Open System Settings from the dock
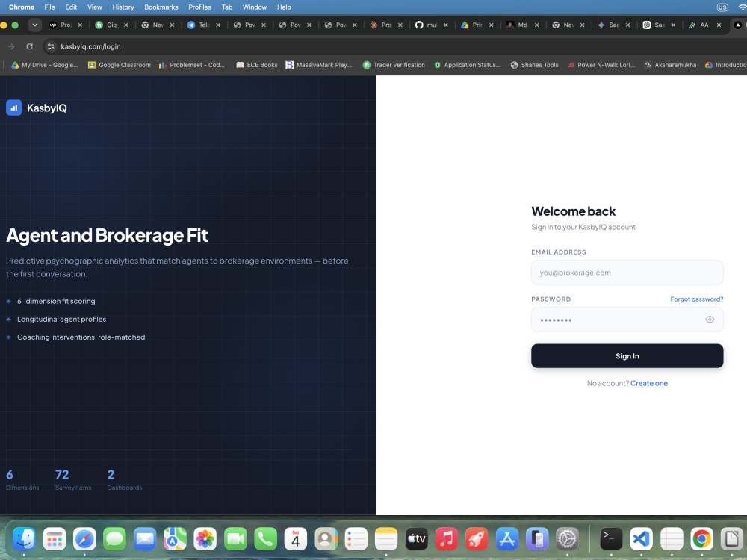747x560 pixels. point(568,539)
